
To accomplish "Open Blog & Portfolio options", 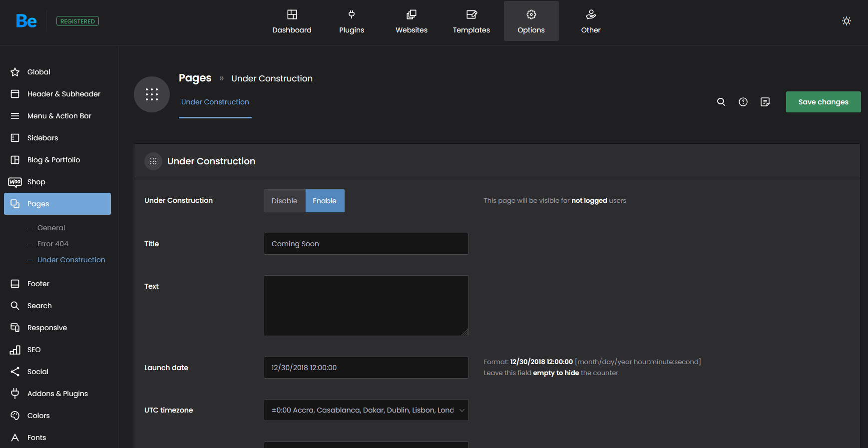I will [57, 160].
